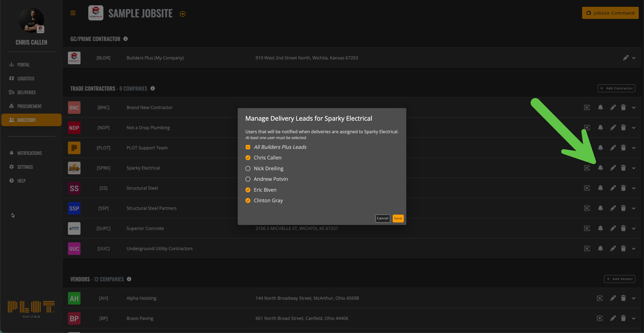Edit Builders Plus company with pencil icon
This screenshot has width=644, height=333.
pos(626,58)
